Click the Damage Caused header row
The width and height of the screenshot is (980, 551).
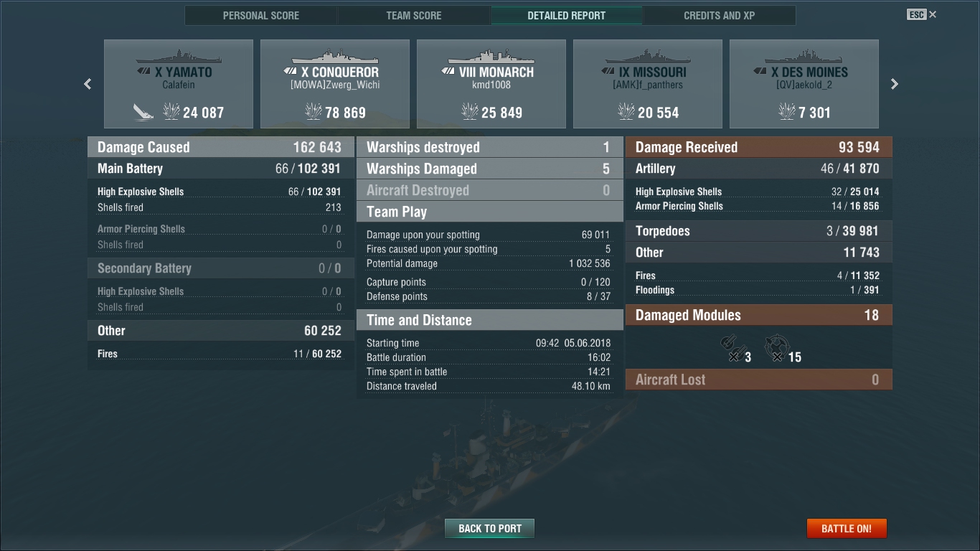(220, 147)
